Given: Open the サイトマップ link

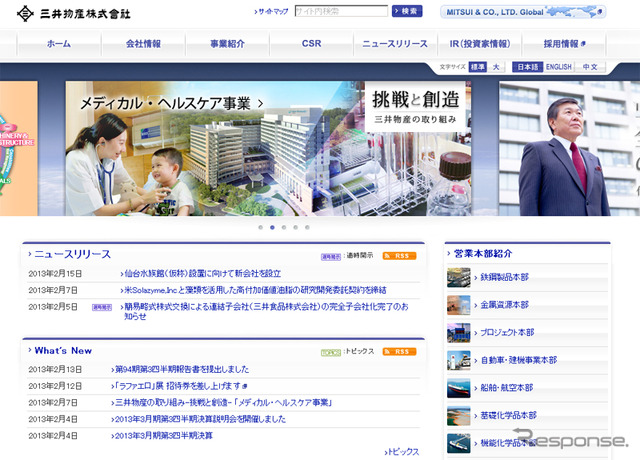Looking at the screenshot, I should pyautogui.click(x=271, y=11).
